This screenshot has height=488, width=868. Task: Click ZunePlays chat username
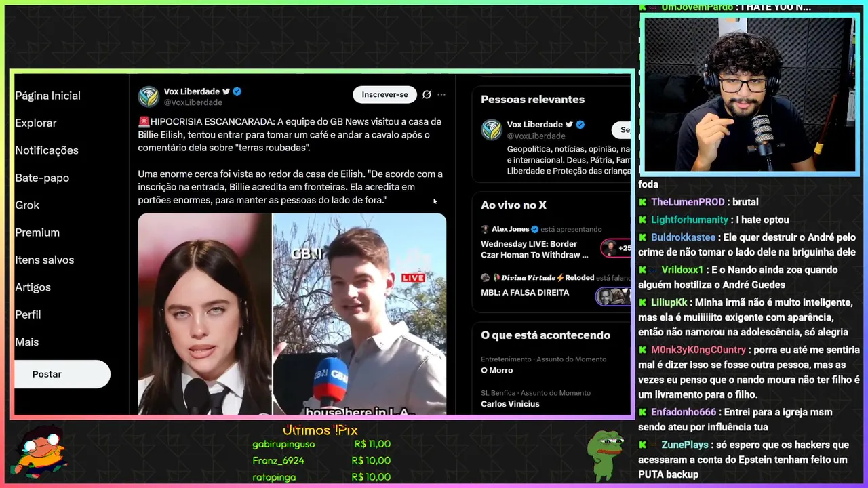click(x=685, y=445)
